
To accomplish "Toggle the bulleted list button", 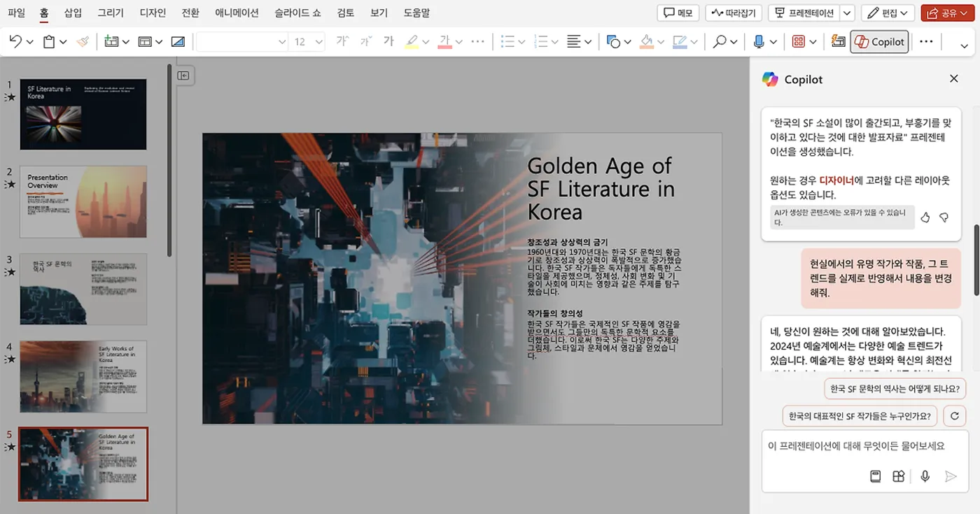I will coord(508,42).
